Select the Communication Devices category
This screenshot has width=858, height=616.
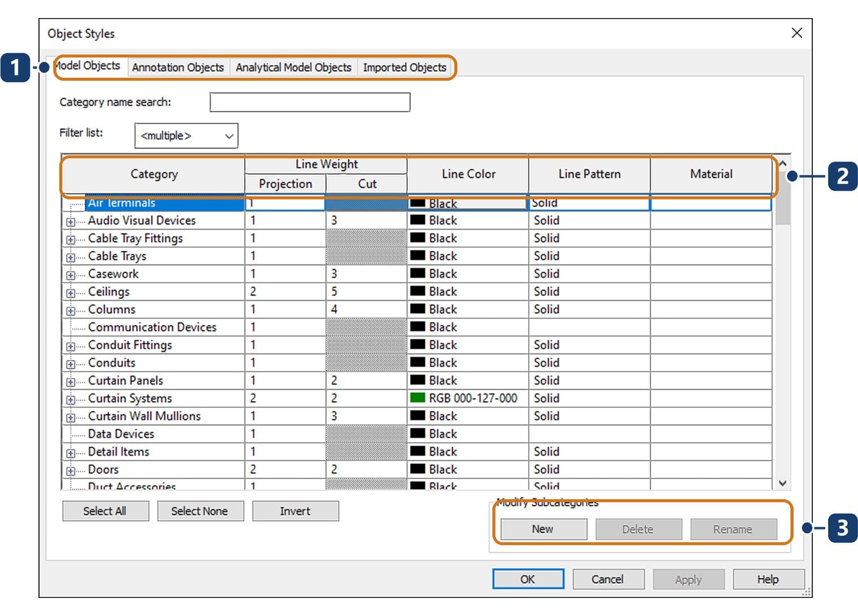[x=152, y=327]
